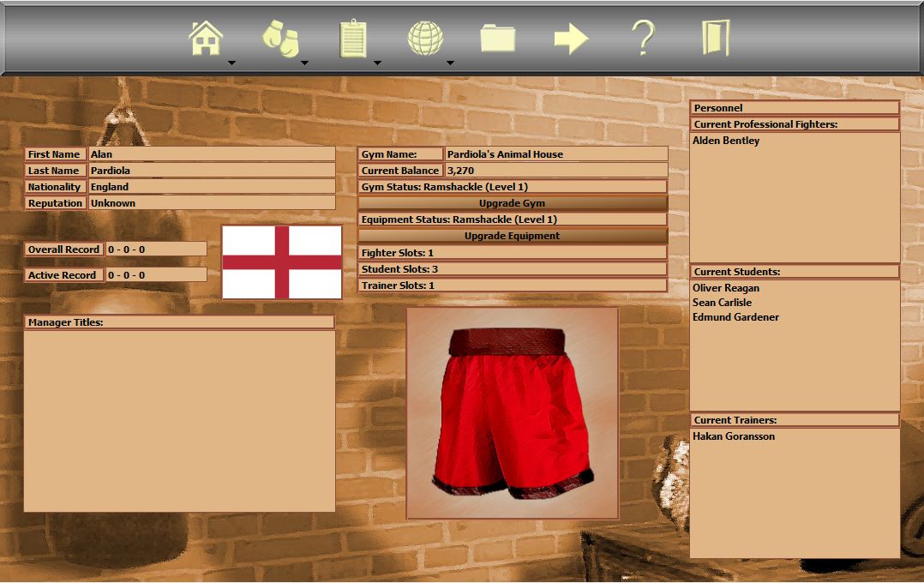
Task: Click the England flag image
Action: 282,262
